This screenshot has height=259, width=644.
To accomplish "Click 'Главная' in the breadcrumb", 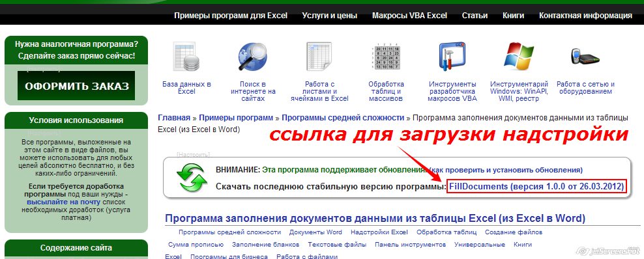I will click(x=174, y=118).
